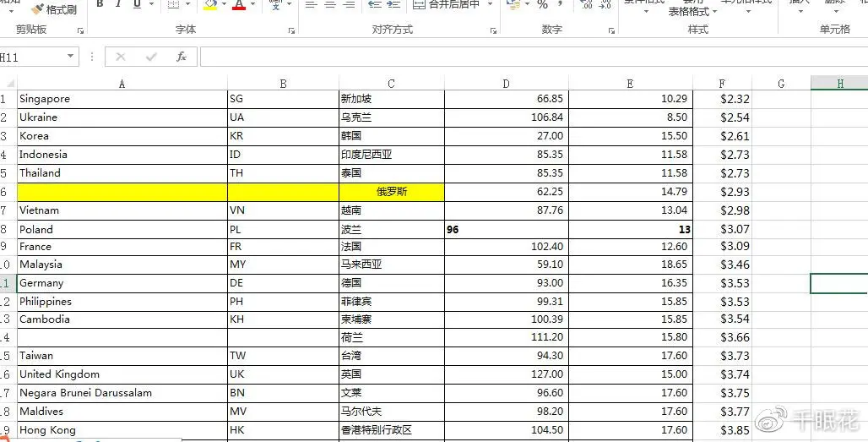This screenshot has height=442, width=868.
Task: Click the increase decimal places icon
Action: coord(587,4)
